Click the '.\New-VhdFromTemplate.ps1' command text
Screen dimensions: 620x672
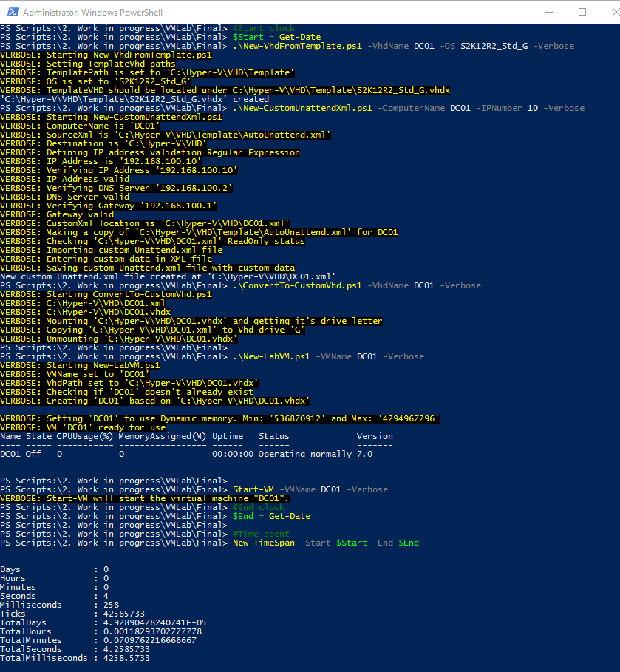[297, 46]
